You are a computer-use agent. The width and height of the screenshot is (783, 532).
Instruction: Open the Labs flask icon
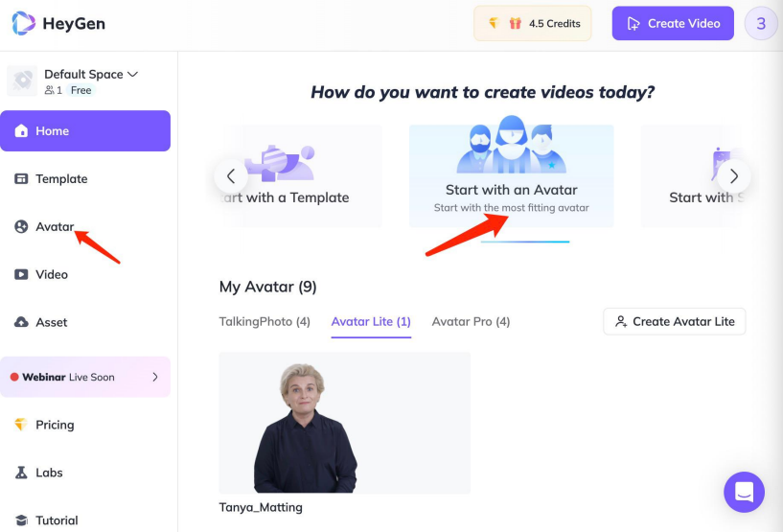(21, 473)
